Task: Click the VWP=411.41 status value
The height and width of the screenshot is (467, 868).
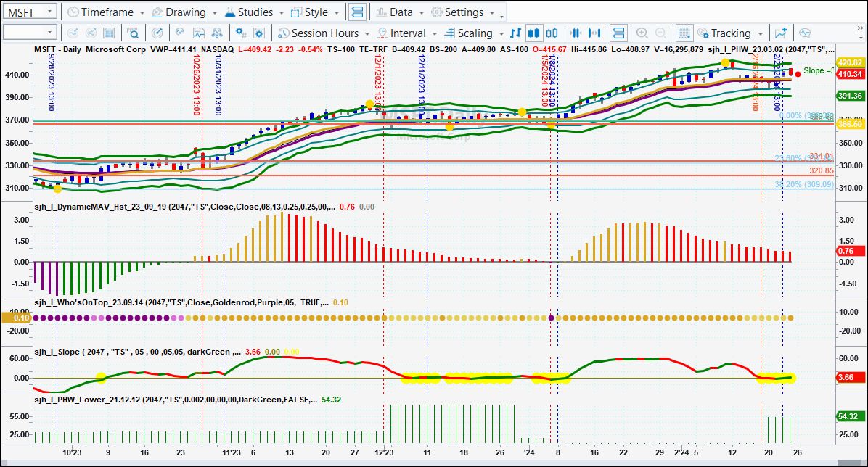Action: tap(173, 49)
